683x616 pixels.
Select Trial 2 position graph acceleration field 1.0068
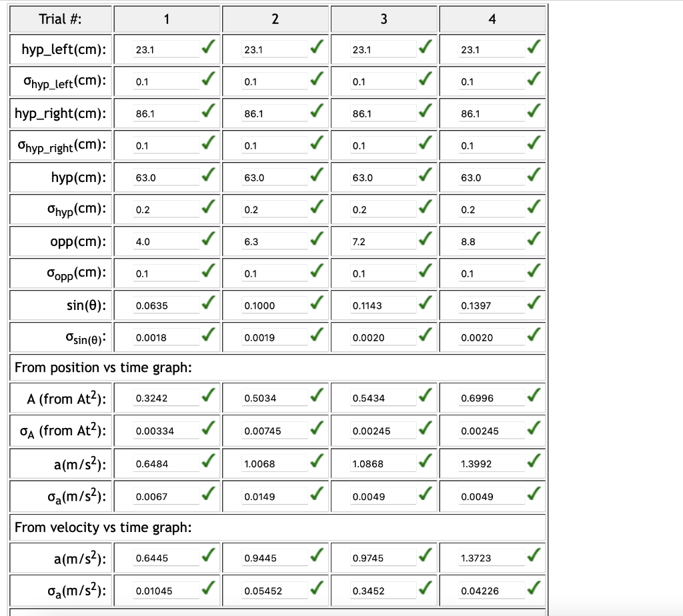274,463
